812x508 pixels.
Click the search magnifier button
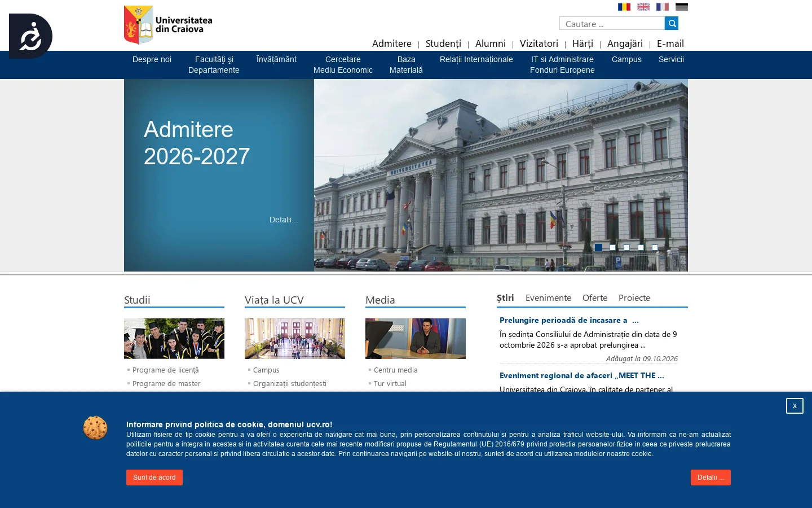coord(672,23)
